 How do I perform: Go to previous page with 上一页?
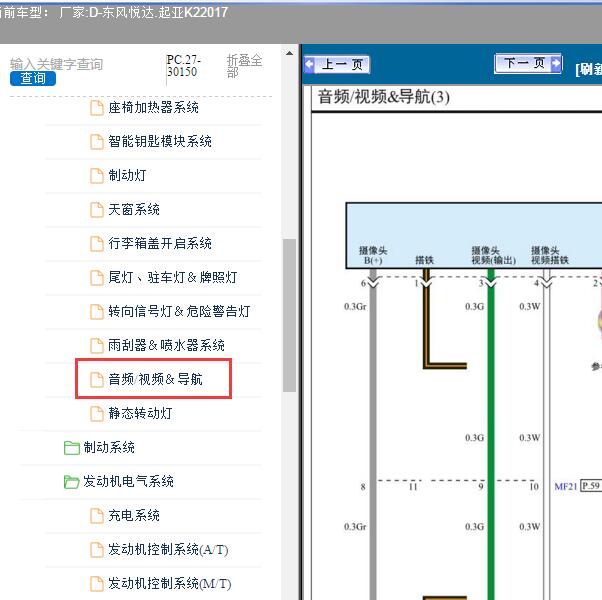pos(337,64)
